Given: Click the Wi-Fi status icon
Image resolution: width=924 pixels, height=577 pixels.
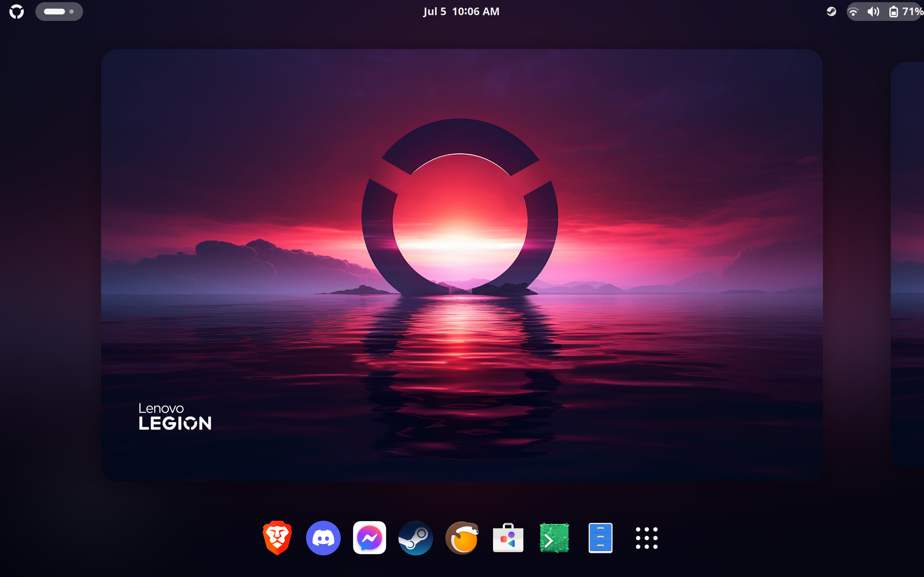Looking at the screenshot, I should click(x=854, y=12).
